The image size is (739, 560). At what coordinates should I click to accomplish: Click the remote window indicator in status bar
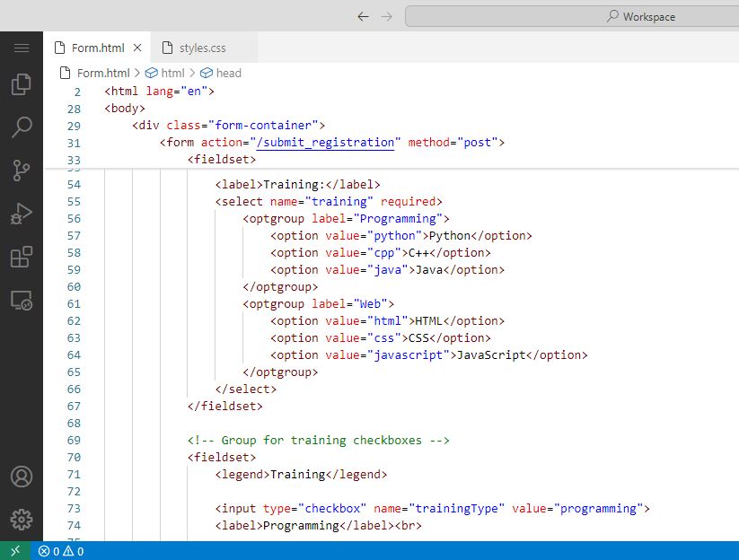click(15, 551)
